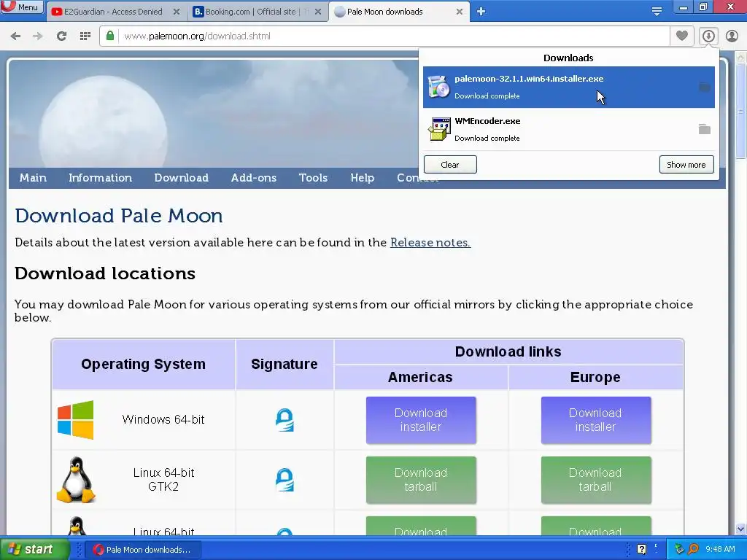
Task: Clear the downloads list
Action: pos(450,165)
